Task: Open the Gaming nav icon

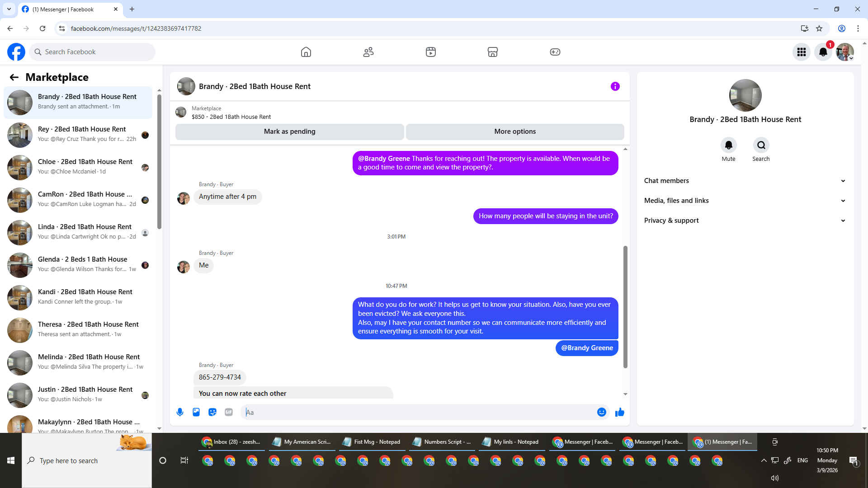Action: click(555, 52)
